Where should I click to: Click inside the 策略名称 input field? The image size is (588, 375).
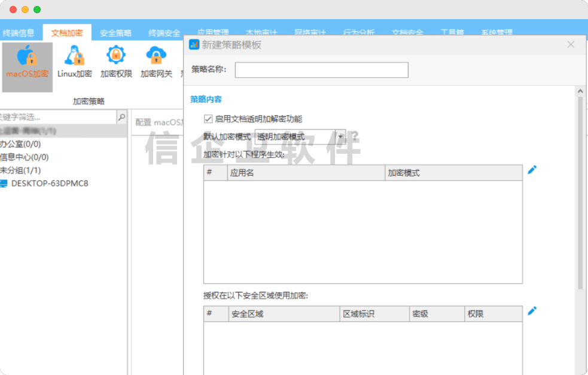[x=321, y=70]
